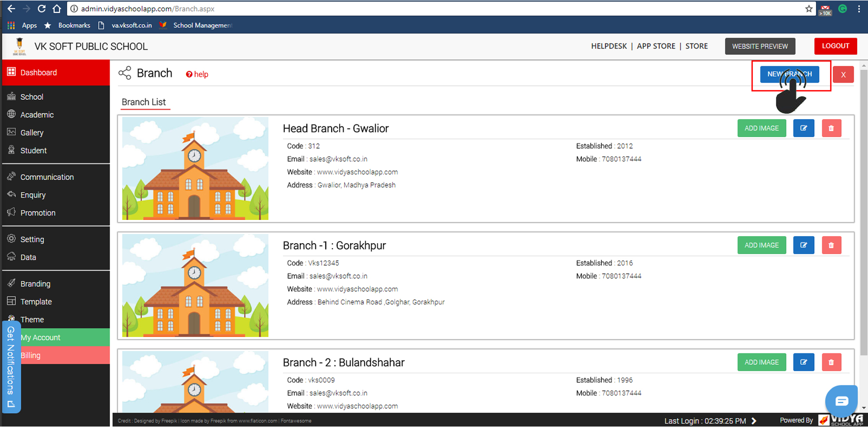
Task: Open the Gmail checker extension icon
Action: point(826,9)
